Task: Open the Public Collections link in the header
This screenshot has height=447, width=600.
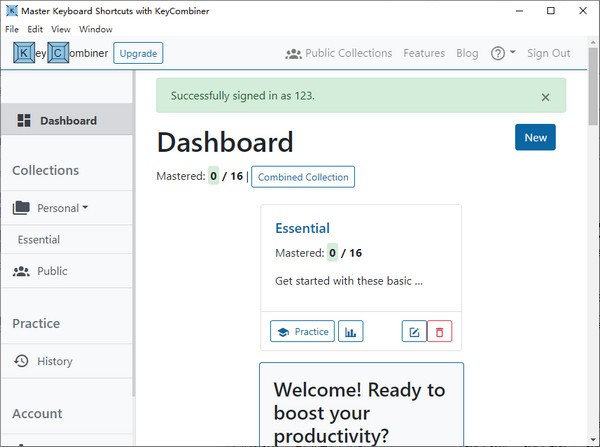Action: coord(339,53)
